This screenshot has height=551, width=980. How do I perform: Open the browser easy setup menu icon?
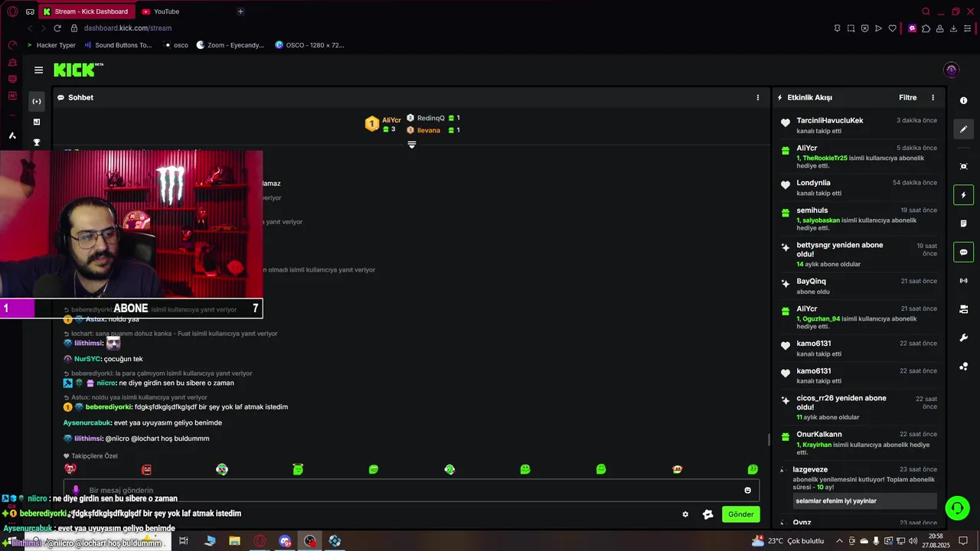[x=968, y=28]
